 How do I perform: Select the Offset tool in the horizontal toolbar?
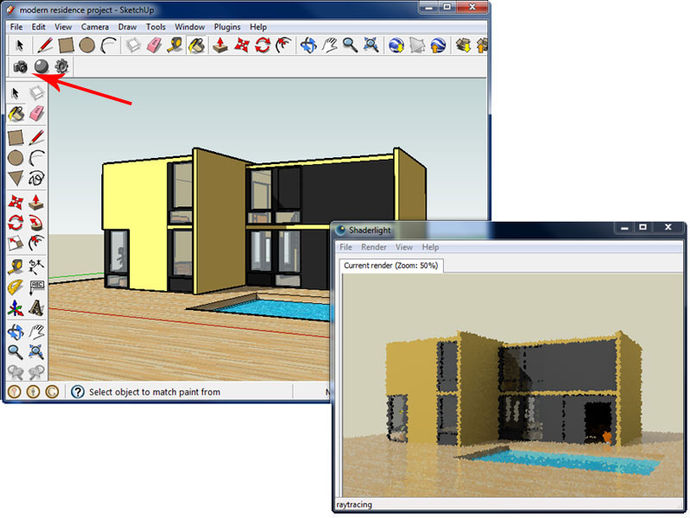tap(284, 45)
